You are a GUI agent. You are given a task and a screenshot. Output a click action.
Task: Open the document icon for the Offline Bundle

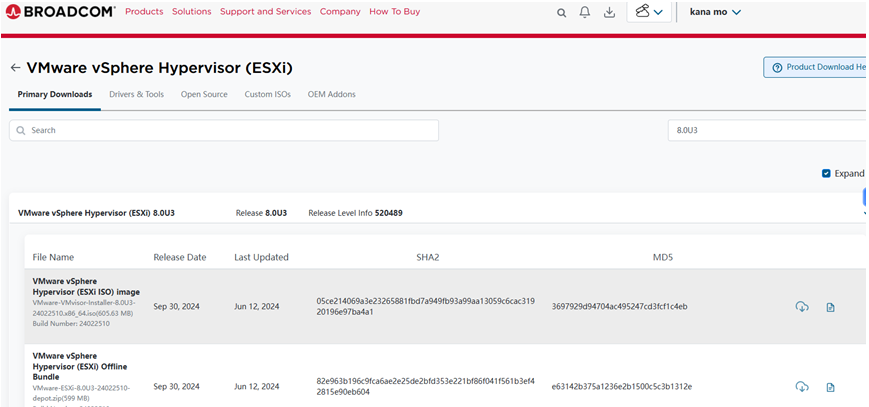point(830,387)
